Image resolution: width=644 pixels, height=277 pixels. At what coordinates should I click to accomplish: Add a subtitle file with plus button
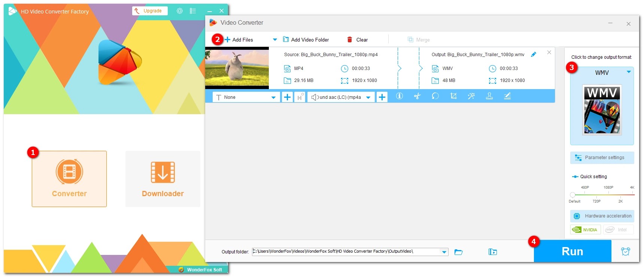pyautogui.click(x=287, y=97)
